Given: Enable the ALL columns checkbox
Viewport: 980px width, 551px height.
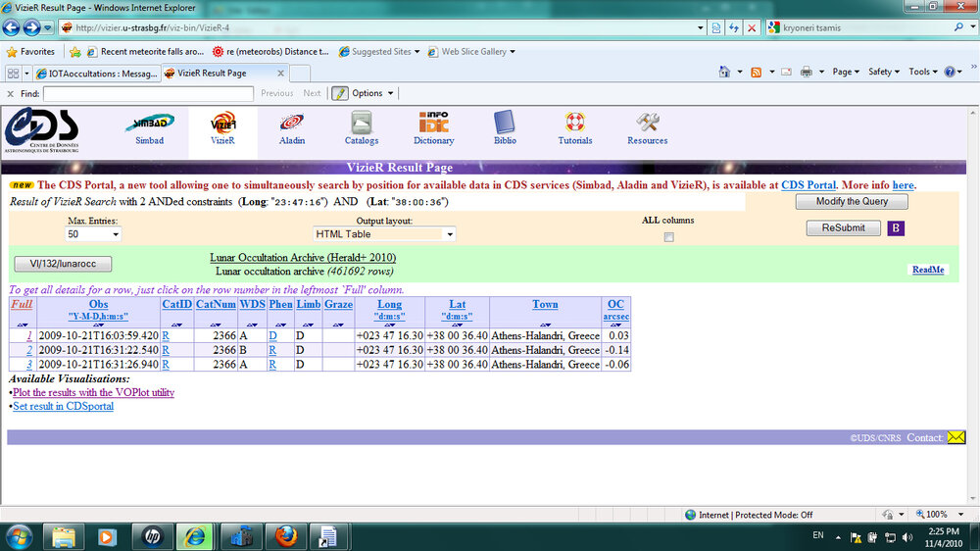Looking at the screenshot, I should point(668,237).
